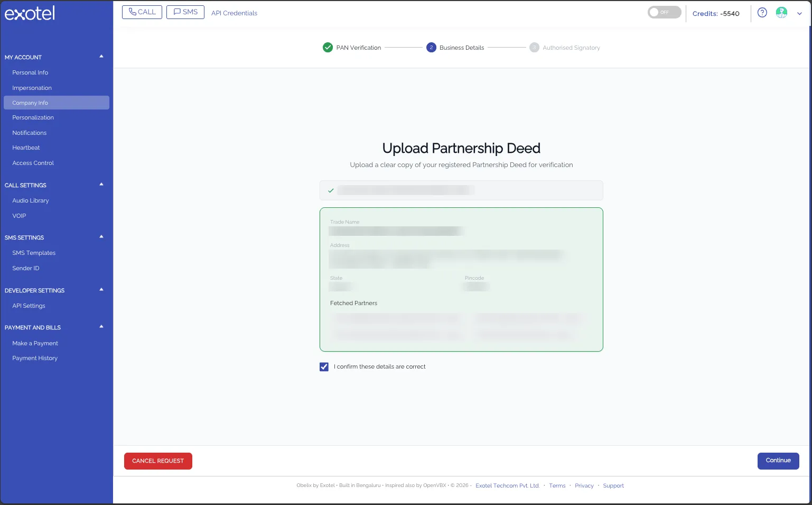Open the Privacy link
The height and width of the screenshot is (505, 812).
[584, 485]
